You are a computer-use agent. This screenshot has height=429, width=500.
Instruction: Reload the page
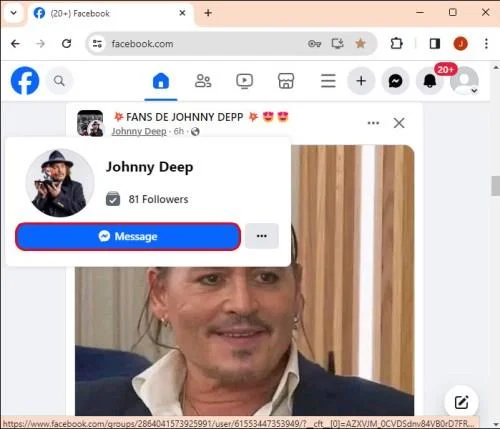[x=66, y=44]
